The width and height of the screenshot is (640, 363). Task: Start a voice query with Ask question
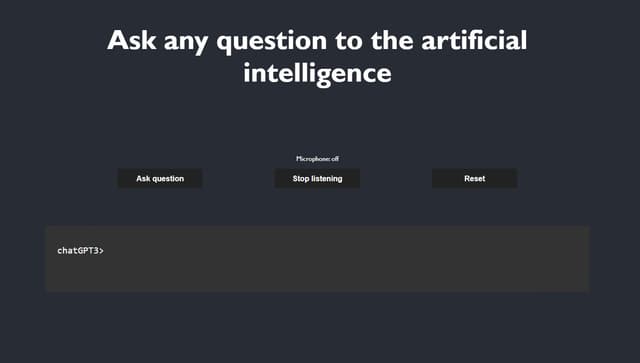(160, 178)
